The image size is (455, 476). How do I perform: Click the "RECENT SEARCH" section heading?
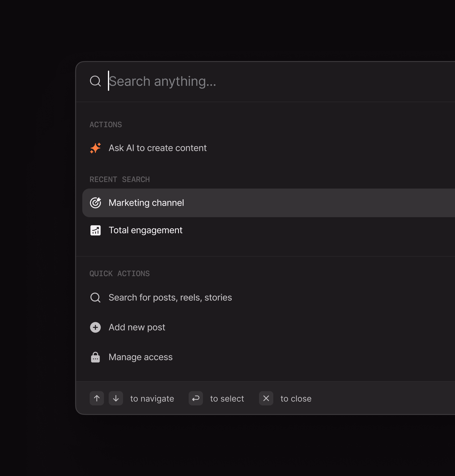(x=120, y=180)
